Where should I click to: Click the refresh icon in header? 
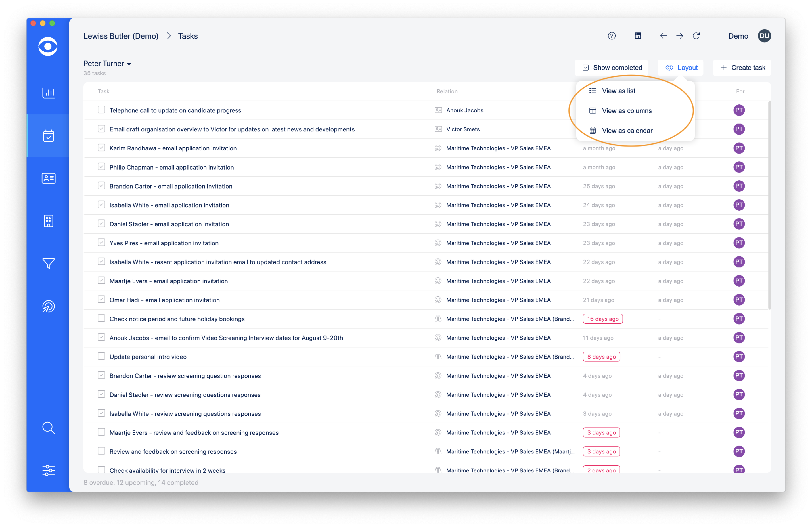point(696,36)
